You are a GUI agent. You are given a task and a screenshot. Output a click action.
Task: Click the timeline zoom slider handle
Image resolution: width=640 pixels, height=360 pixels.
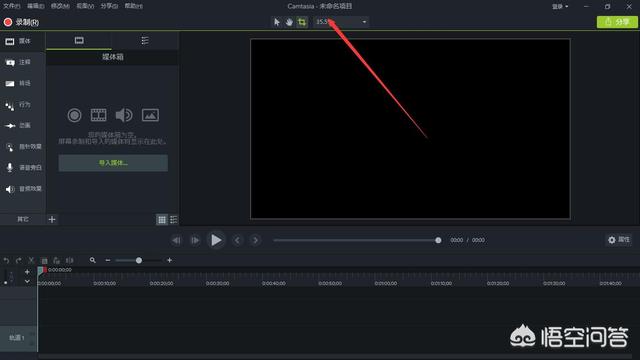click(139, 260)
